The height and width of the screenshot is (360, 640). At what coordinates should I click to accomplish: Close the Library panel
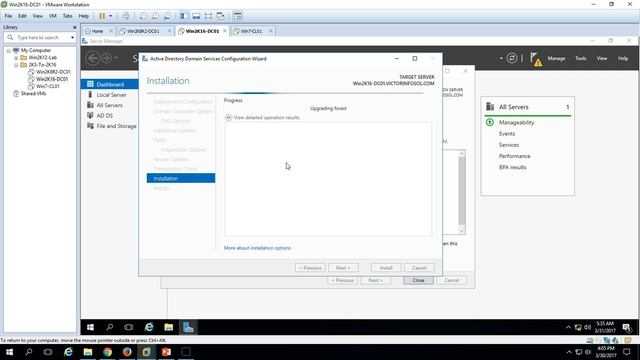point(74,27)
